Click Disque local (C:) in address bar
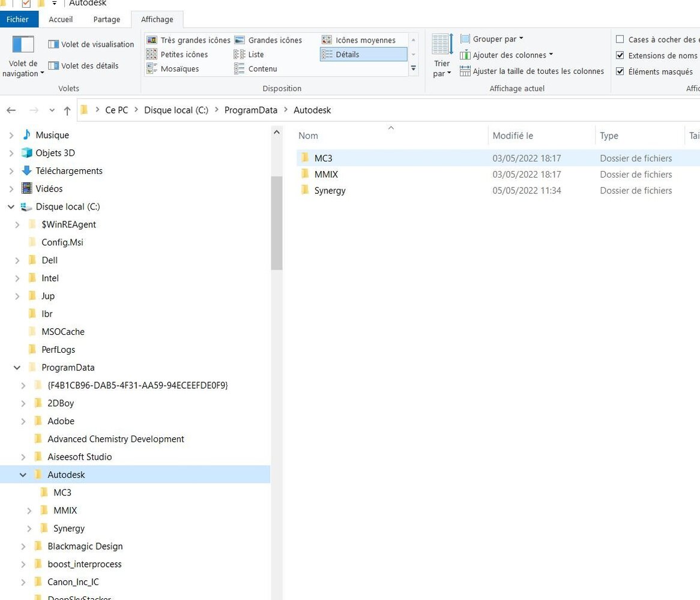Viewport: 700px width, 600px height. 176,110
